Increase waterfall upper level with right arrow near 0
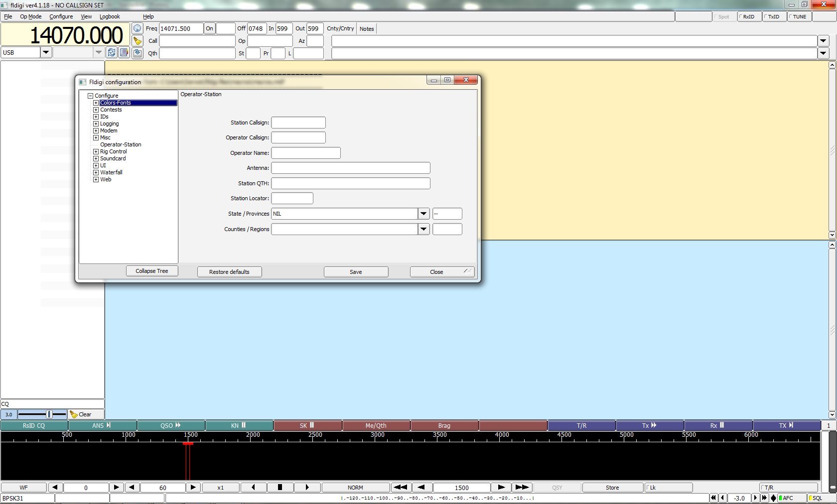The image size is (837, 504). pos(116,488)
